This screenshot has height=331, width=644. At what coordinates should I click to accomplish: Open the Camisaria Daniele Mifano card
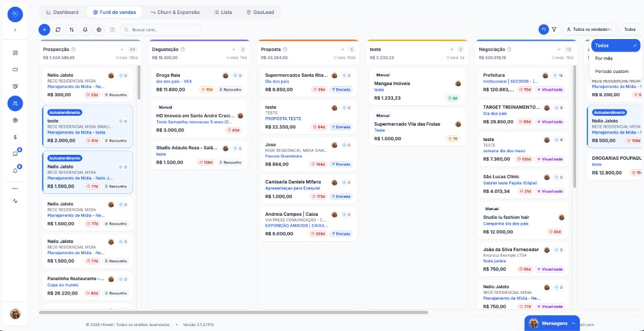(308, 189)
